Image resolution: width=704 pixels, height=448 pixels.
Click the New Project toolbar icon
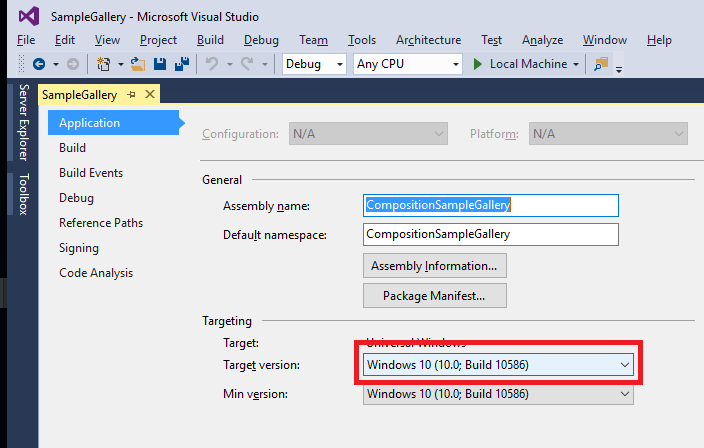point(103,64)
